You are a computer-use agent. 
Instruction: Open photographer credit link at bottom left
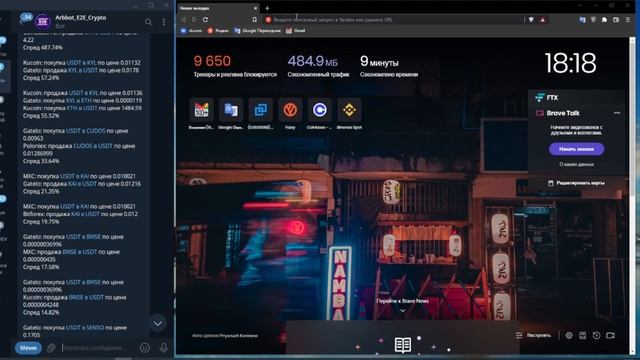(225, 336)
